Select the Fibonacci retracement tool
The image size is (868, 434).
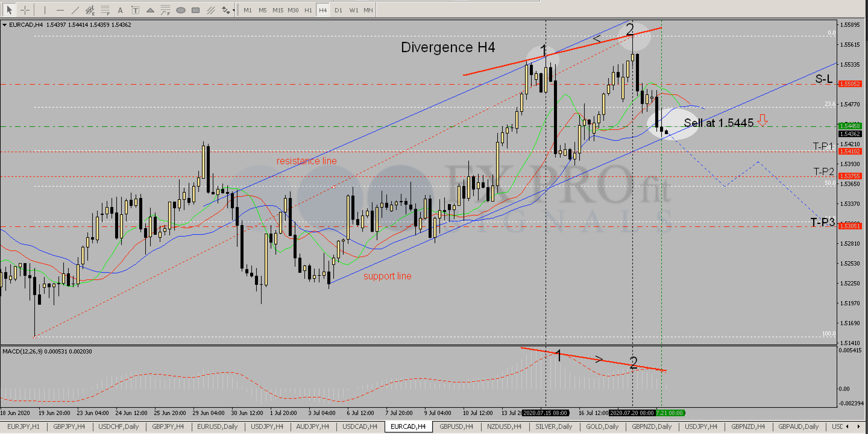[105, 10]
